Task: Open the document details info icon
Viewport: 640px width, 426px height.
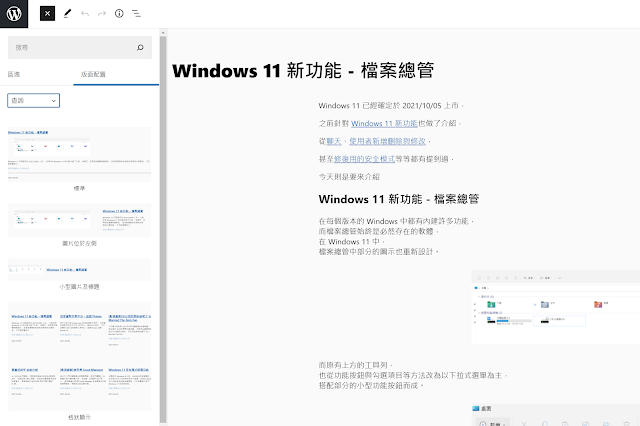Action: (119, 13)
